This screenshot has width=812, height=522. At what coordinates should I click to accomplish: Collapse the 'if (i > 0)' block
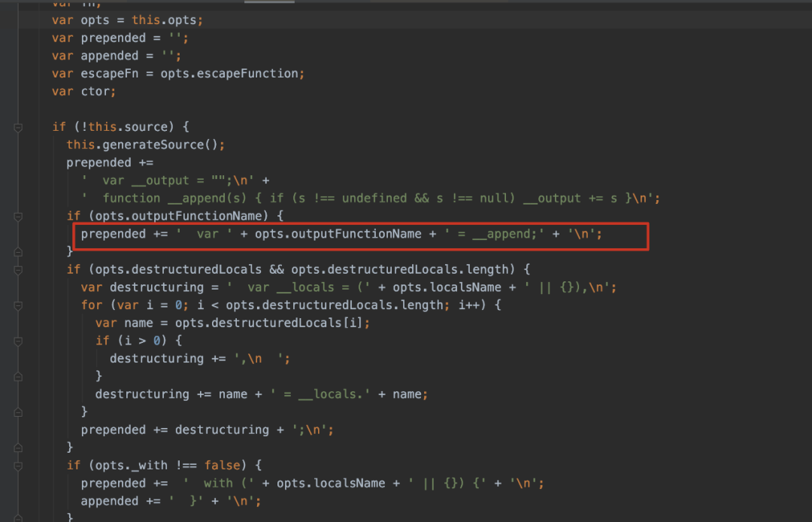tap(18, 341)
